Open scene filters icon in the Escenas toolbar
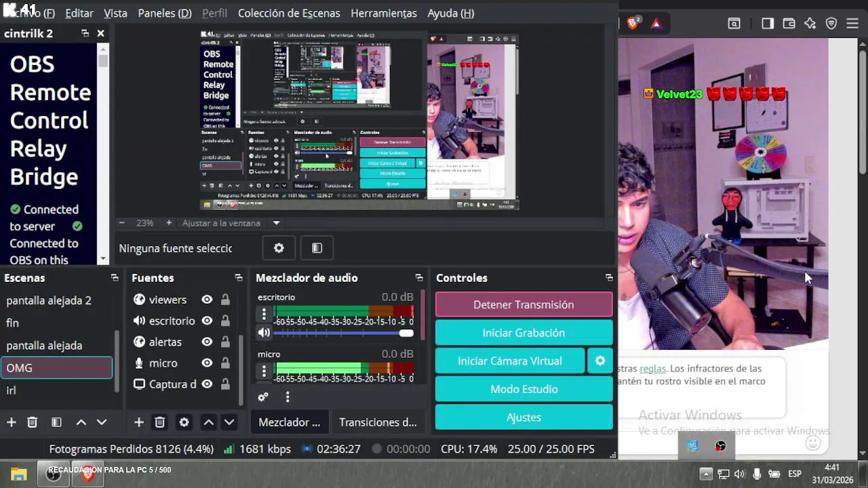This screenshot has height=488, width=868. [x=56, y=422]
